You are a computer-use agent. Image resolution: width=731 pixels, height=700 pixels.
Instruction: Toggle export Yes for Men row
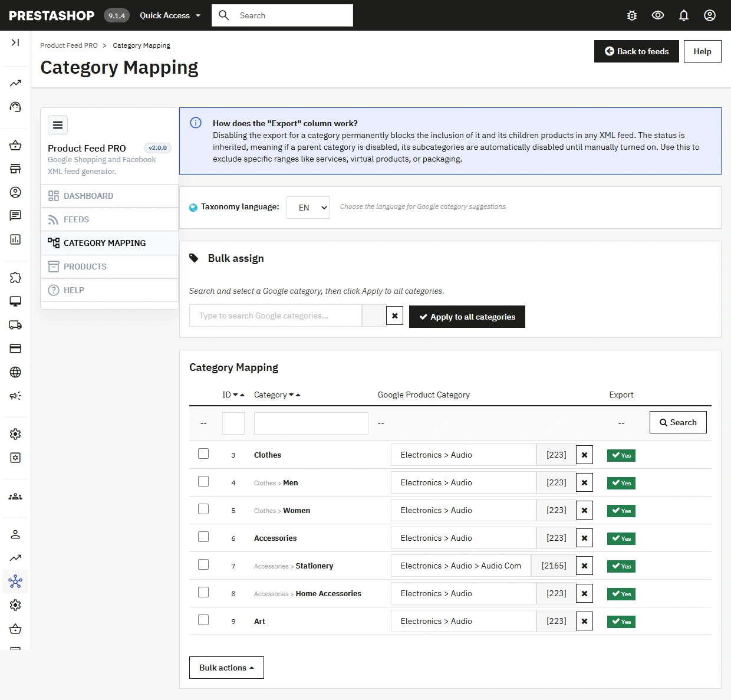(621, 483)
